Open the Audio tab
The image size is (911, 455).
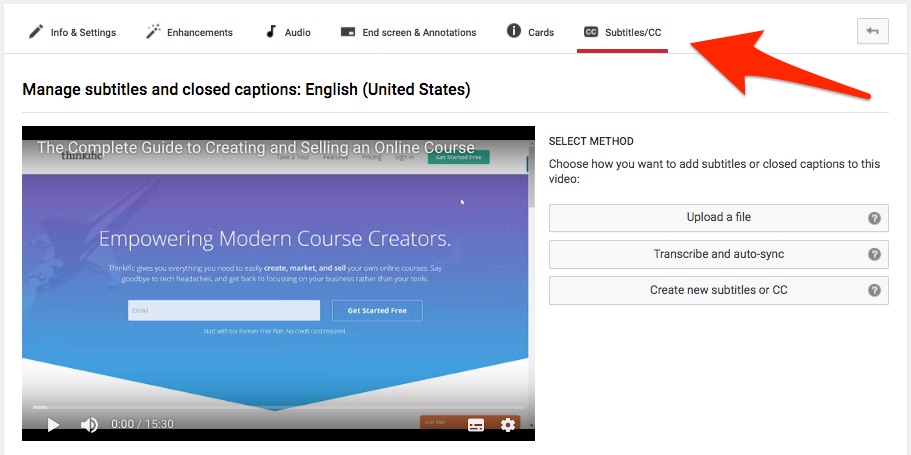[x=288, y=33]
